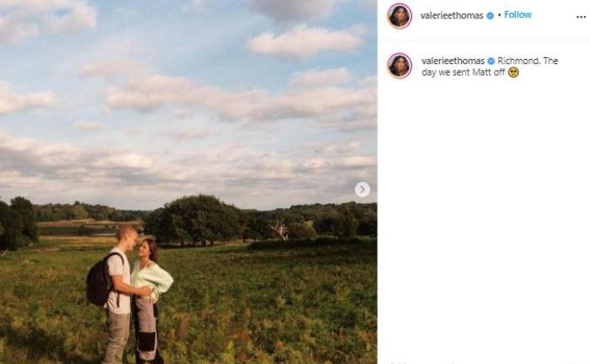Click the black backpack in the photo
590x364 pixels.
click(98, 282)
